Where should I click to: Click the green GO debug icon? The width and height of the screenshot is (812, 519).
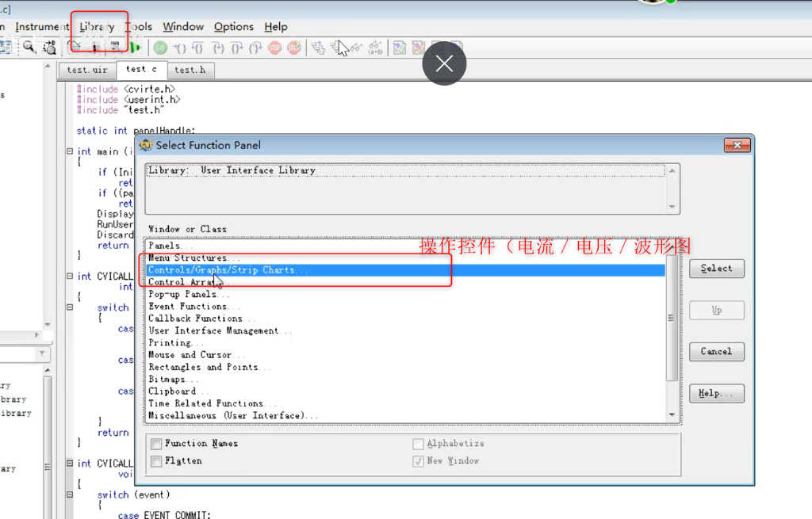159,47
